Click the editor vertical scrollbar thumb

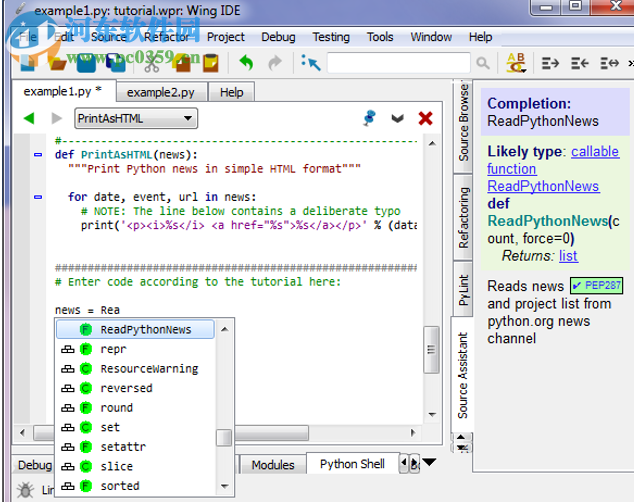tap(431, 349)
